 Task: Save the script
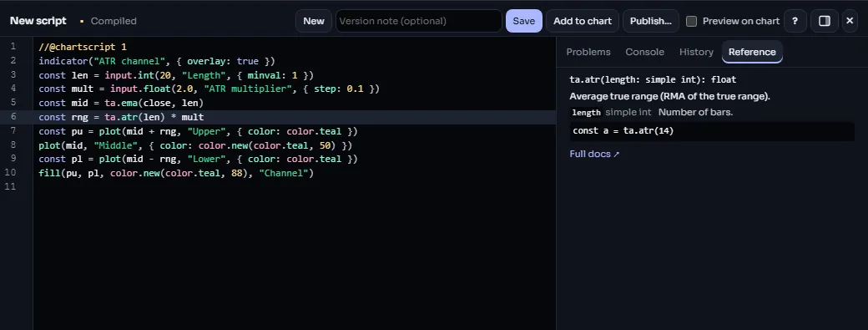point(523,21)
